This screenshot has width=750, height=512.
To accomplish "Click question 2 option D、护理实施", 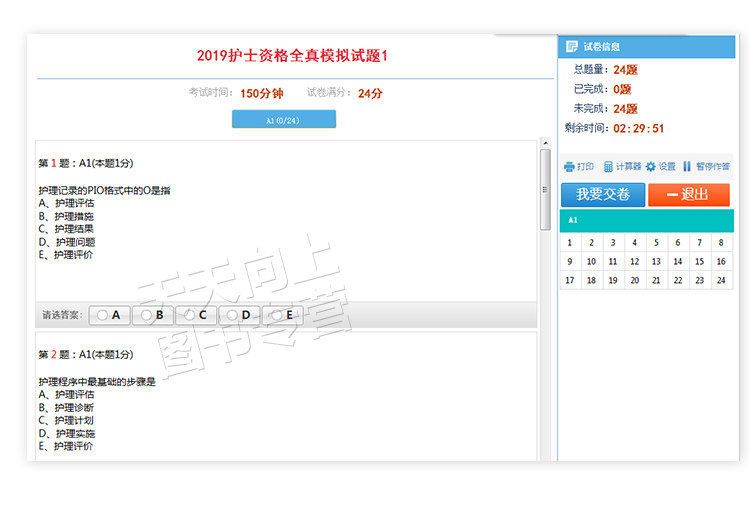I will (67, 434).
